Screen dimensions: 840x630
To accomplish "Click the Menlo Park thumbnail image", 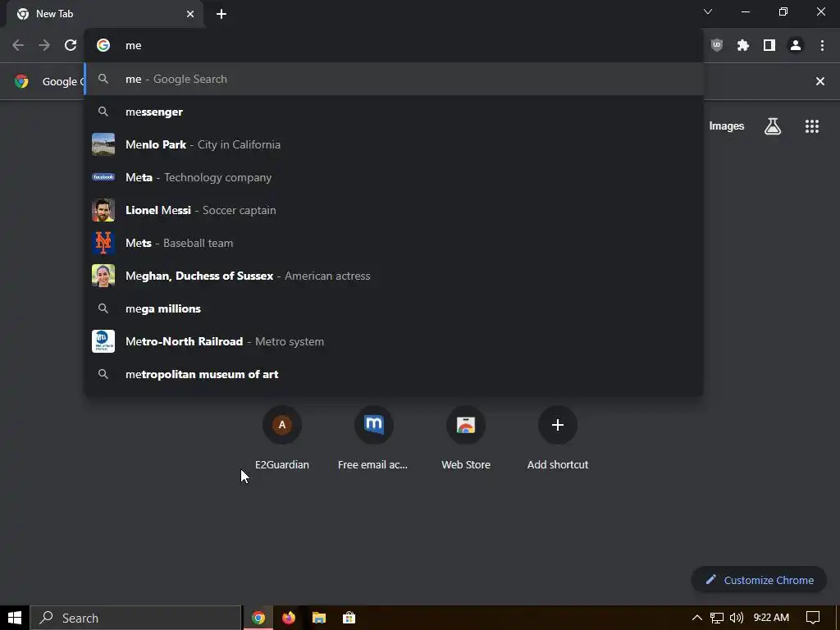I will (x=103, y=144).
